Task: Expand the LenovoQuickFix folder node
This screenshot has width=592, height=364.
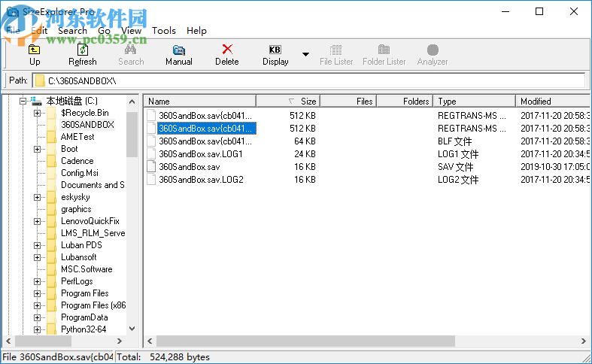Action: [37, 221]
